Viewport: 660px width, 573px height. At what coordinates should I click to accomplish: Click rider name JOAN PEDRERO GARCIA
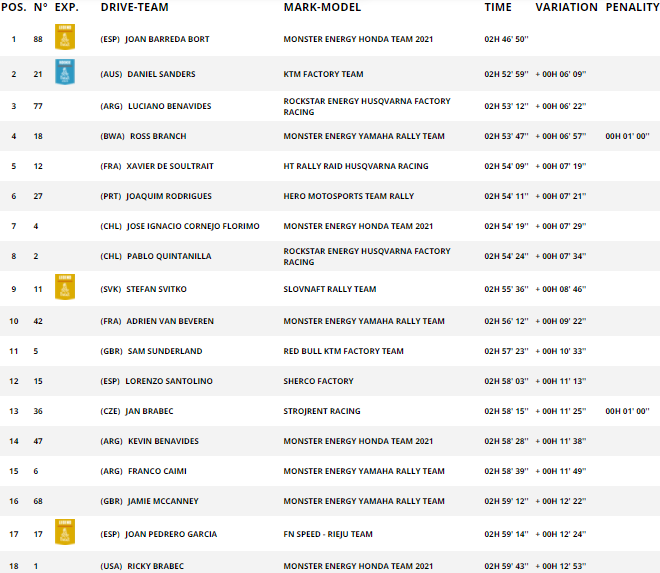171,534
